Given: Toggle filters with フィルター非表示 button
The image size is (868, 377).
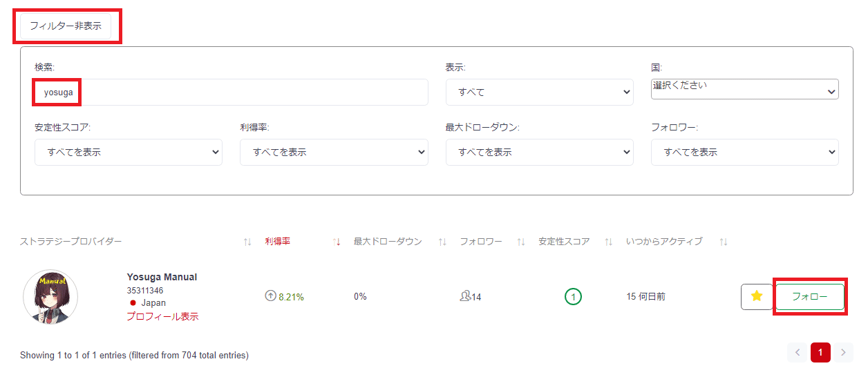Looking at the screenshot, I should coord(66,26).
